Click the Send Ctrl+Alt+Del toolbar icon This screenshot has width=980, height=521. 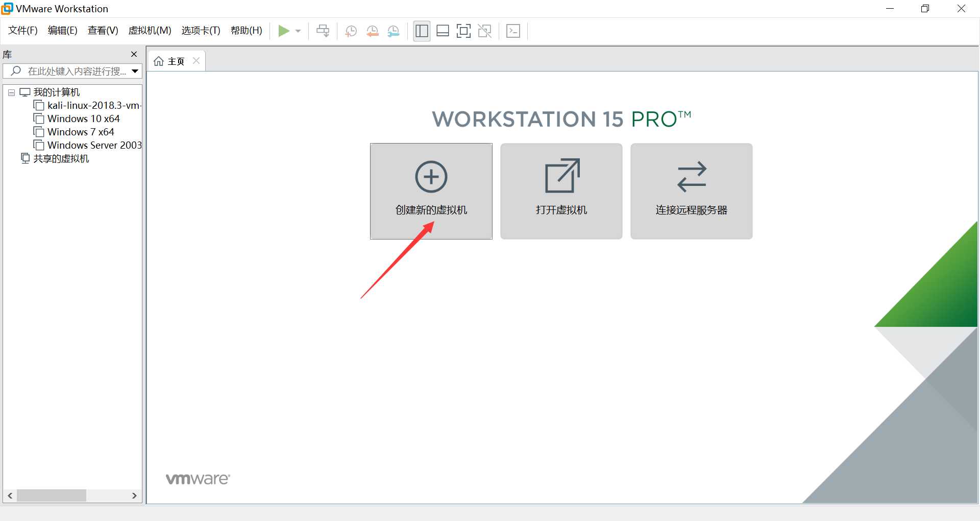[x=323, y=31]
